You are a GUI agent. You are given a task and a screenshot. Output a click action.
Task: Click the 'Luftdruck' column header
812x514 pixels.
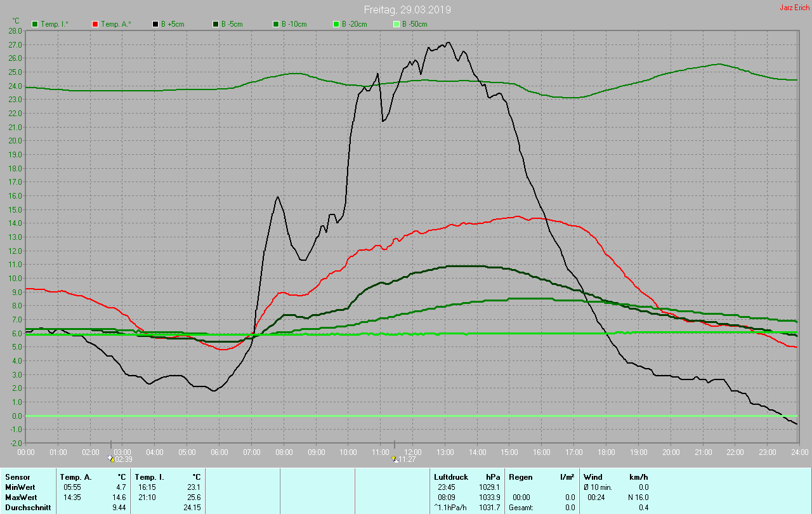(x=451, y=477)
